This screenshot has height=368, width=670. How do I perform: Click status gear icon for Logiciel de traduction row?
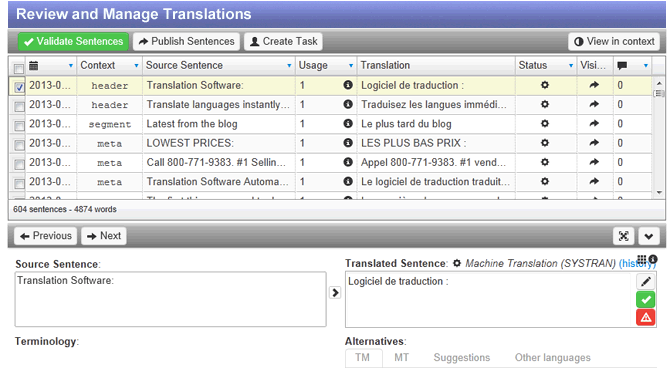tap(544, 85)
